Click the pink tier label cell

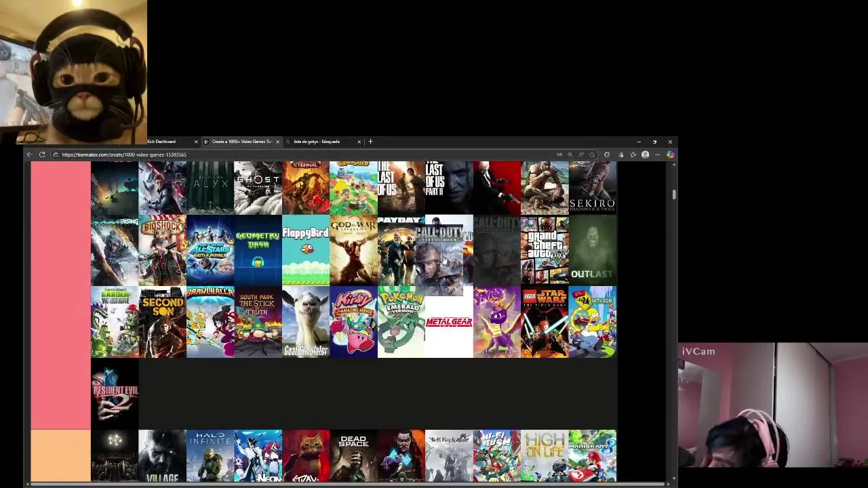60,296
